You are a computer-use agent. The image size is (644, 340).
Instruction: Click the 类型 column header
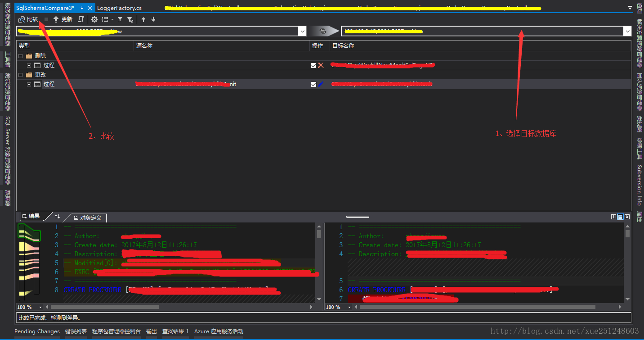coord(75,46)
